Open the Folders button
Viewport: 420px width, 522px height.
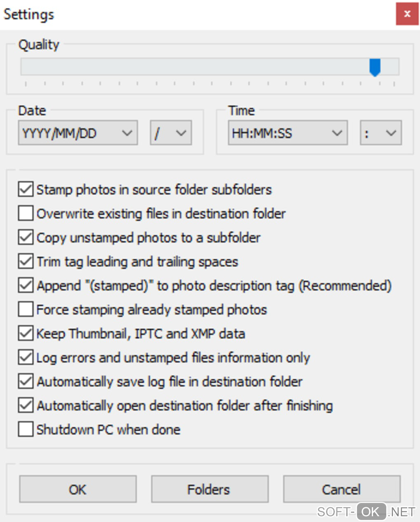click(210, 489)
